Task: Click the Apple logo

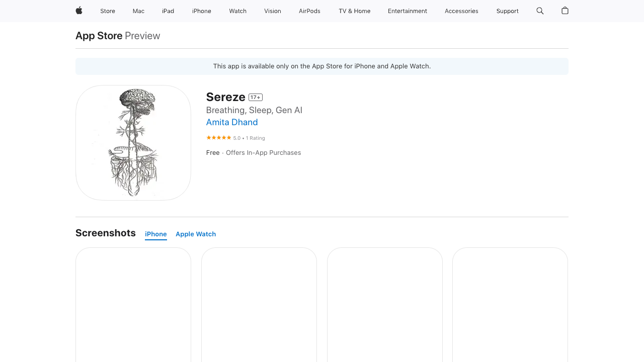Action: click(x=78, y=11)
